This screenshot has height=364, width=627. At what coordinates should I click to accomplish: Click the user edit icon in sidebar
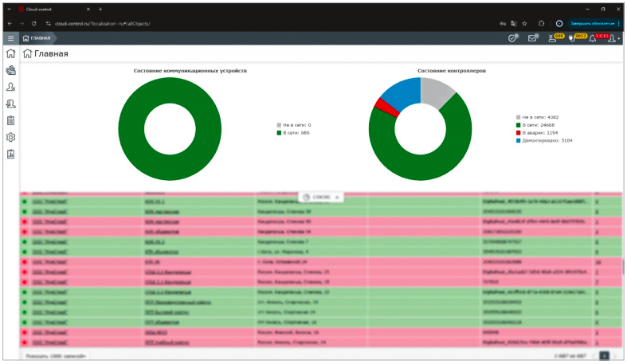pyautogui.click(x=11, y=88)
